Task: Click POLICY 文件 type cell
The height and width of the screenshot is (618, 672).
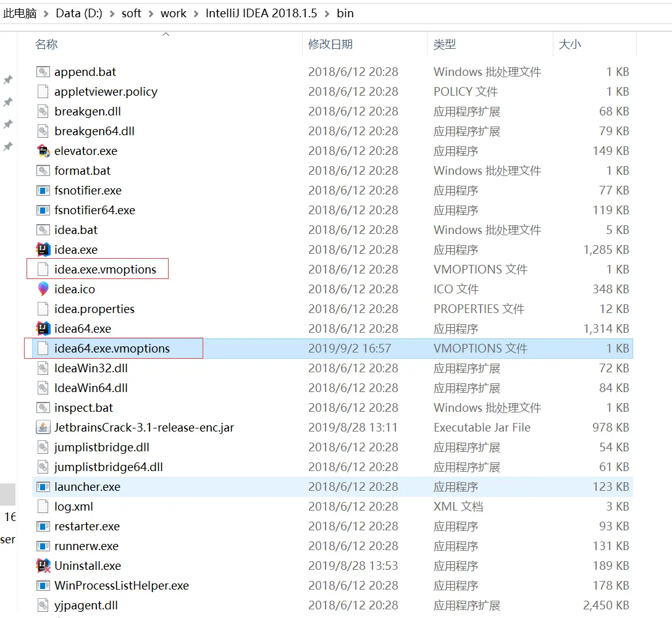Action: (x=466, y=91)
